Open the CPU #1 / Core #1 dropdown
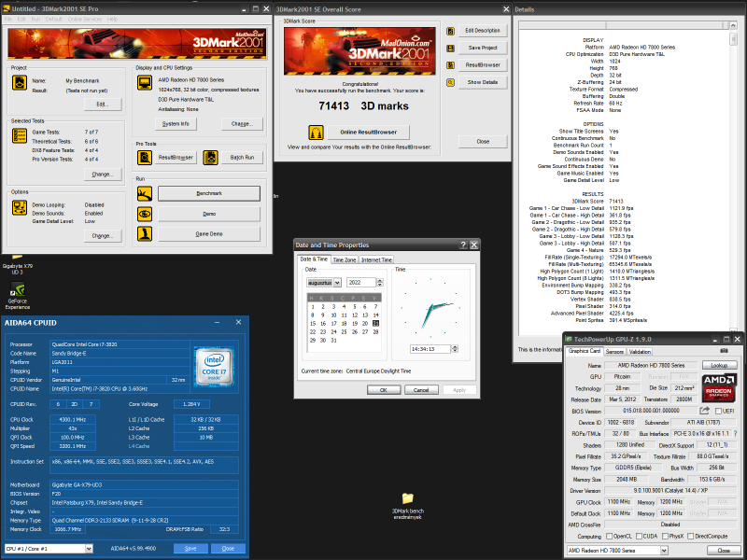Viewport: 747px width, 560px height. [x=89, y=549]
